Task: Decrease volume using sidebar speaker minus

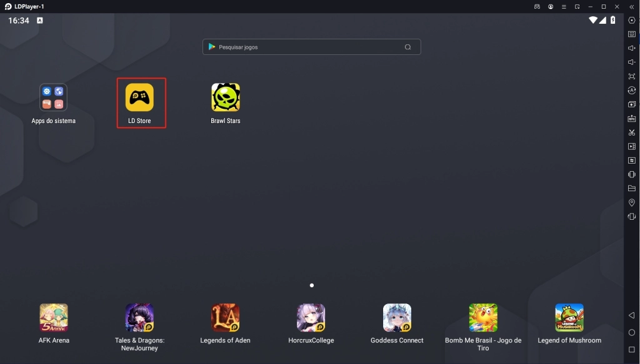Action: pyautogui.click(x=632, y=62)
